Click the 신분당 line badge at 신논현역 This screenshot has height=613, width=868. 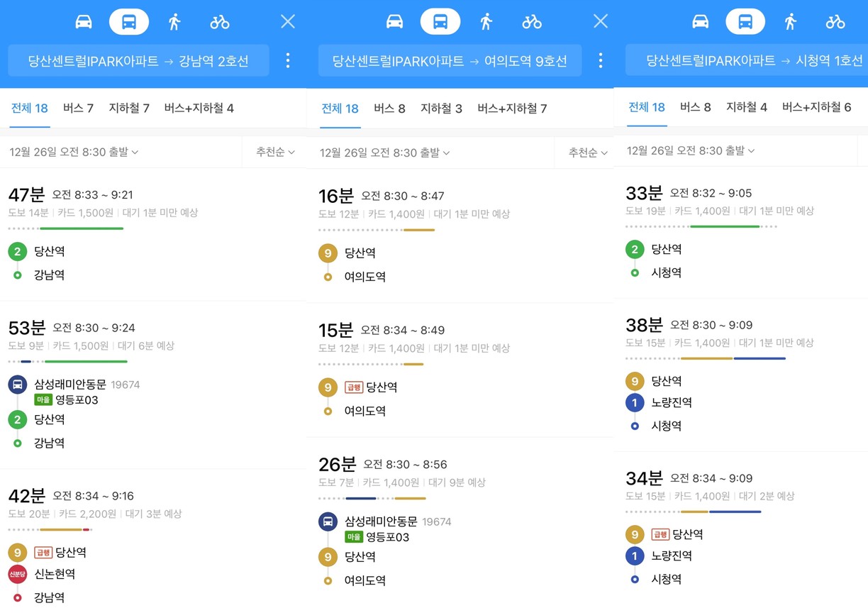18,574
